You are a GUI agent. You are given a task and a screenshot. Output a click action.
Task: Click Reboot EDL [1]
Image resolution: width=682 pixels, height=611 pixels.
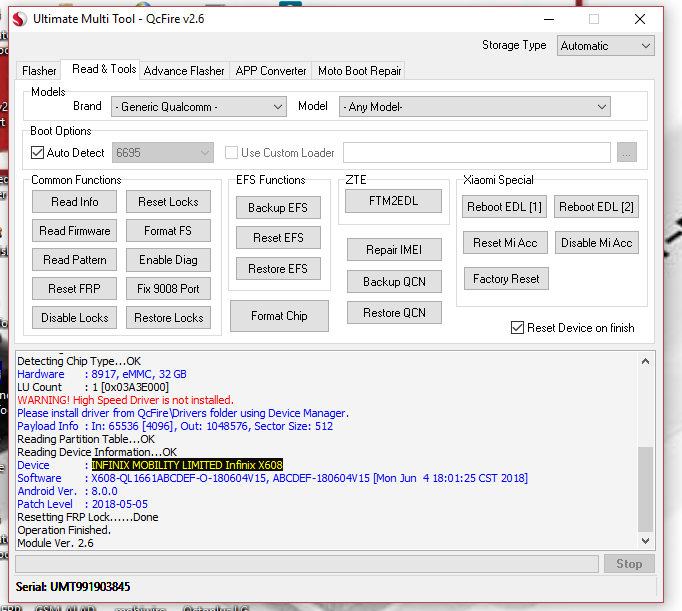click(x=504, y=207)
